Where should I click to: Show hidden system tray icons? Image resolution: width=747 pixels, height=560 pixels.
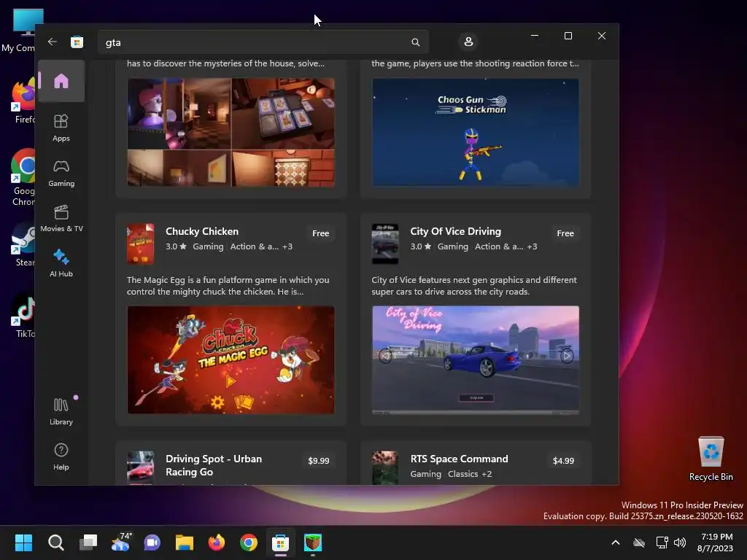tap(616, 542)
